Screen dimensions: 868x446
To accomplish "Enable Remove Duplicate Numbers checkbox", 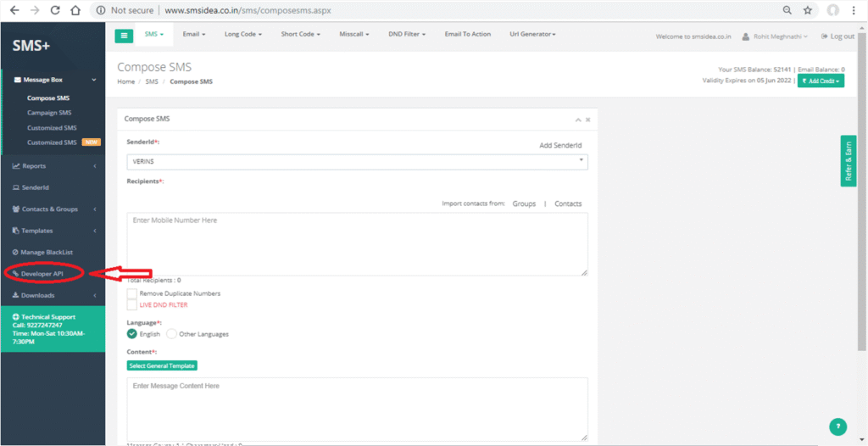I will pyautogui.click(x=131, y=293).
